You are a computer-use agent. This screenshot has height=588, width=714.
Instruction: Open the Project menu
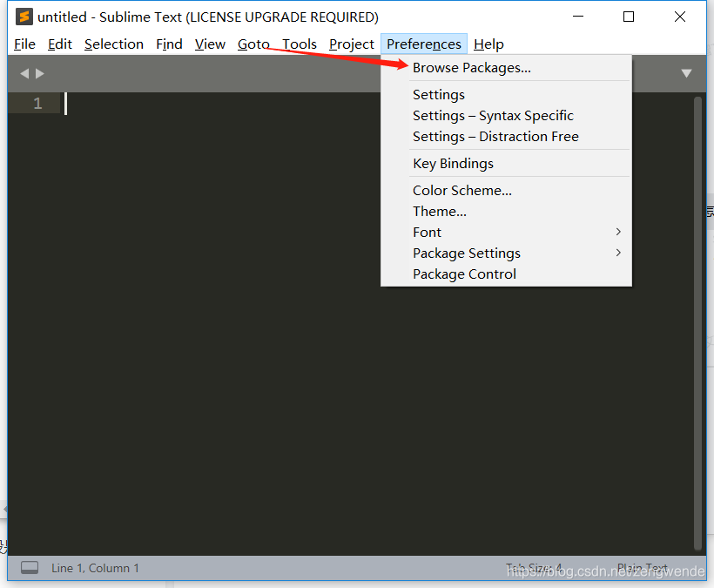coord(351,44)
